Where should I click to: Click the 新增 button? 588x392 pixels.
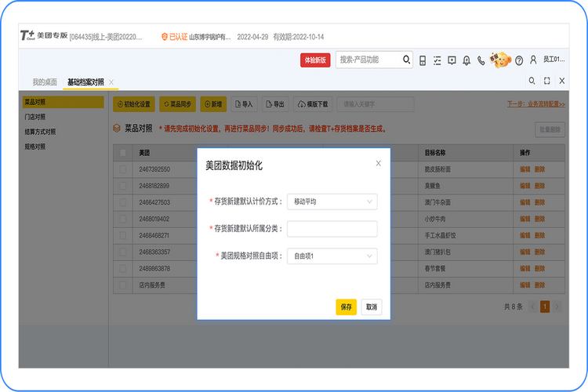click(213, 104)
